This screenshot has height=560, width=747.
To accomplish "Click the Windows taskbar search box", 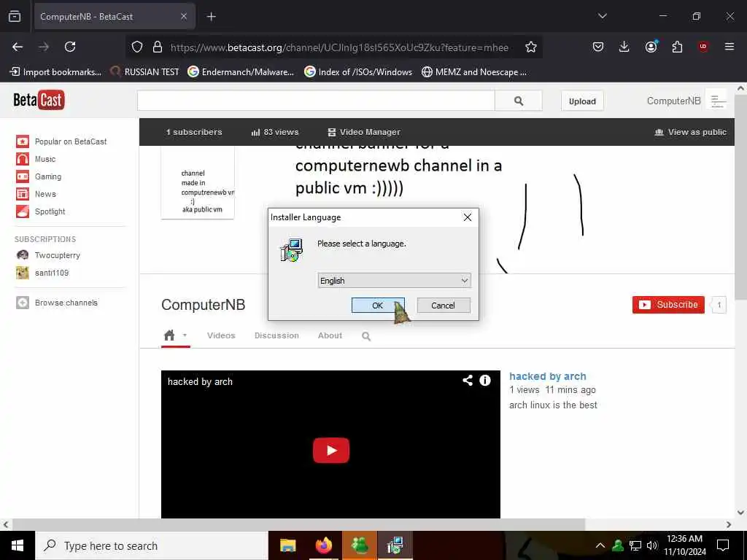I will [x=152, y=545].
